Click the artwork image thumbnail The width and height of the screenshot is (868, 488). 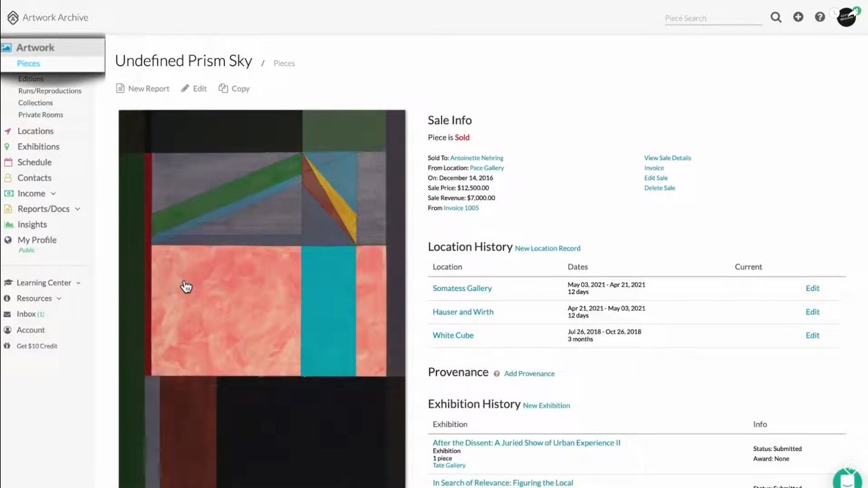click(262, 299)
